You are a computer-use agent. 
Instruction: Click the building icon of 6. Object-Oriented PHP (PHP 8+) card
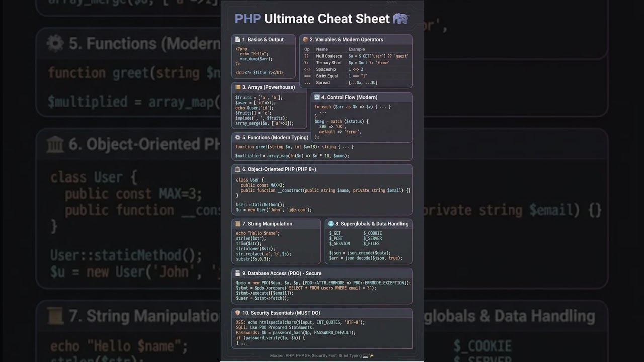click(238, 169)
